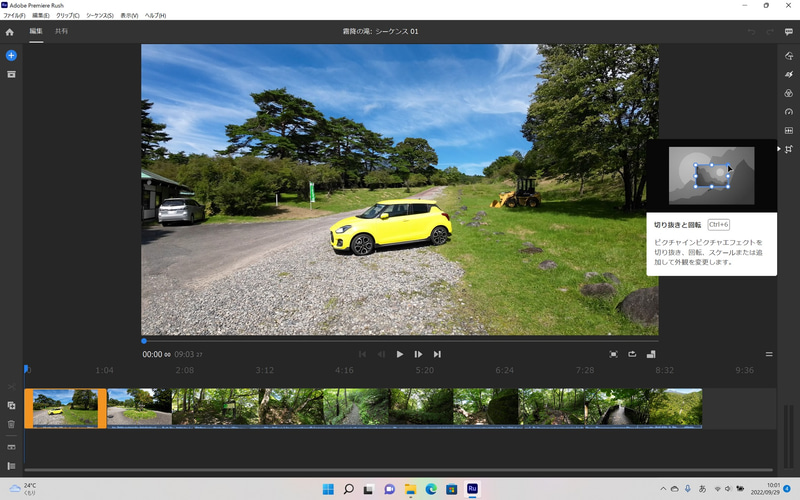Open the ヘルプ(H) menu
Image resolution: width=800 pixels, height=500 pixels.
coord(155,16)
